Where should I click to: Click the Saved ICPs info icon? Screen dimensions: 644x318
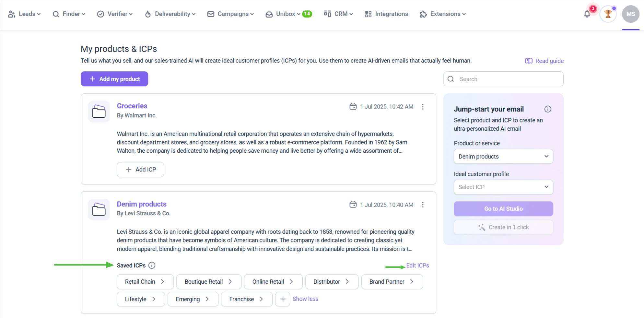[x=152, y=265]
